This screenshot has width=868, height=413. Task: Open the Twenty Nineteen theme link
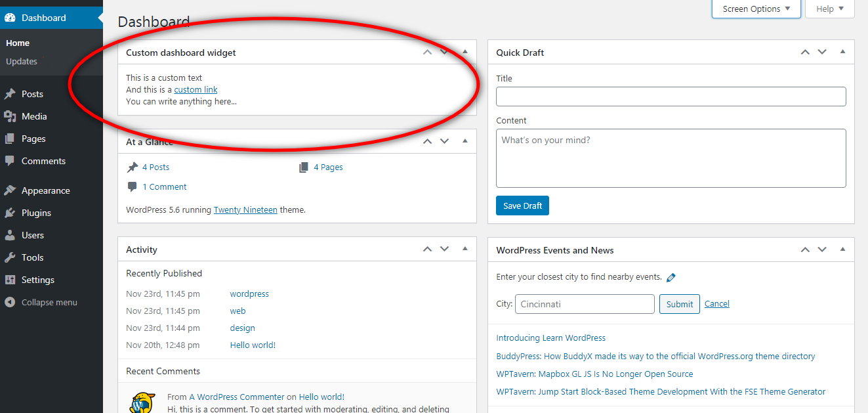click(245, 210)
